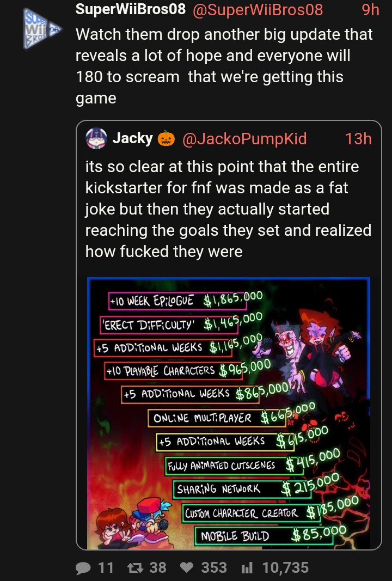Click the retweet arrows icon

pos(134,568)
